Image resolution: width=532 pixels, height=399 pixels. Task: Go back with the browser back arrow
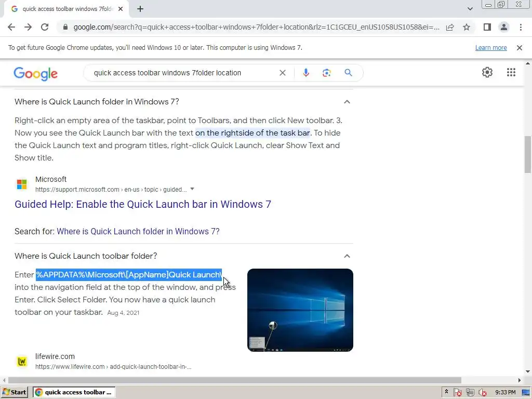11,27
